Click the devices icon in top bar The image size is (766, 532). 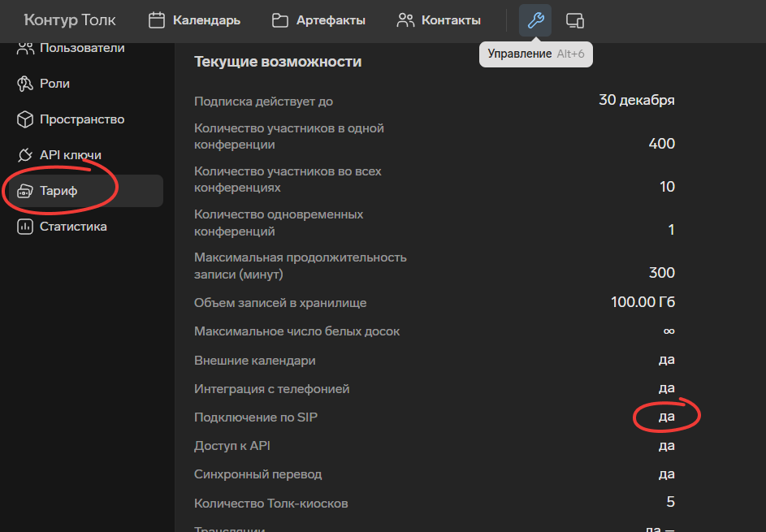click(574, 20)
